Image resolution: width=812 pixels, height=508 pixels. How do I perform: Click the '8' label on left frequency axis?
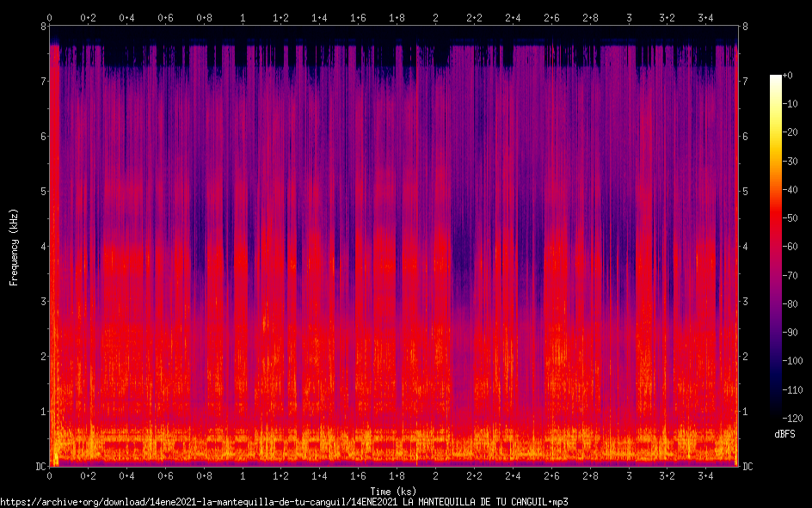pyautogui.click(x=44, y=27)
